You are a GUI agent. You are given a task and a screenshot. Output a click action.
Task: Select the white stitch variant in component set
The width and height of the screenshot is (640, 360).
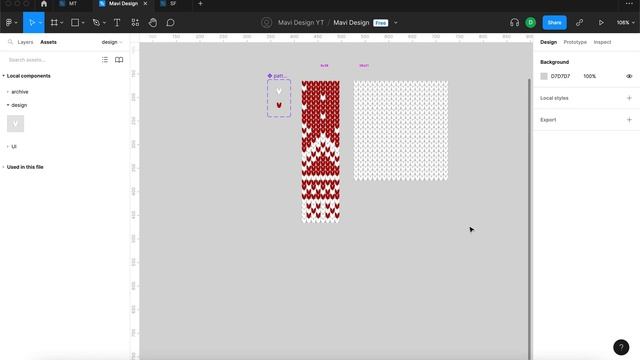(279, 91)
